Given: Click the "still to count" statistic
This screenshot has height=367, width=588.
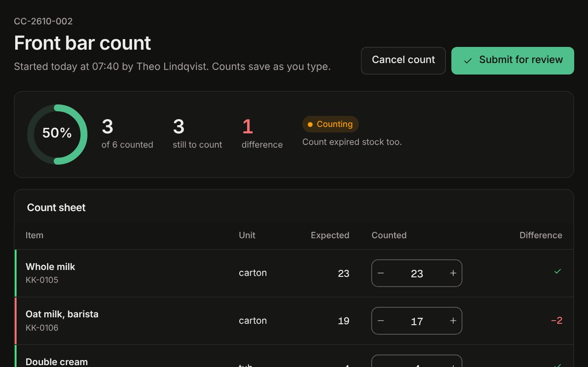Looking at the screenshot, I should pyautogui.click(x=197, y=134).
